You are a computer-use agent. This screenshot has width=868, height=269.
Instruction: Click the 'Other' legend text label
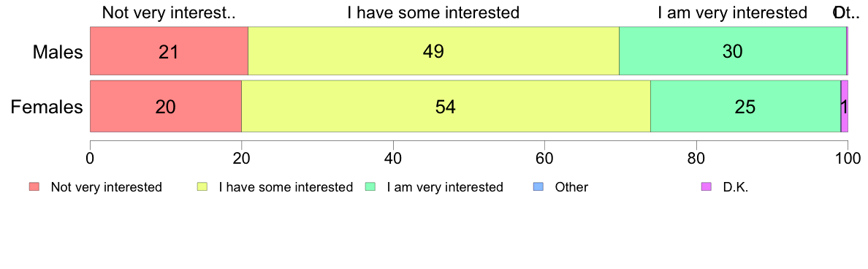571,187
